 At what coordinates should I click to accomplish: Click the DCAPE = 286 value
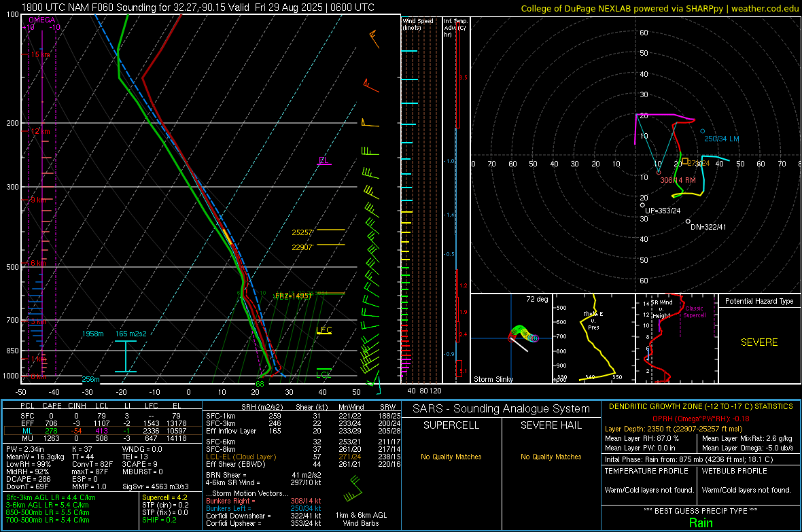click(29, 479)
